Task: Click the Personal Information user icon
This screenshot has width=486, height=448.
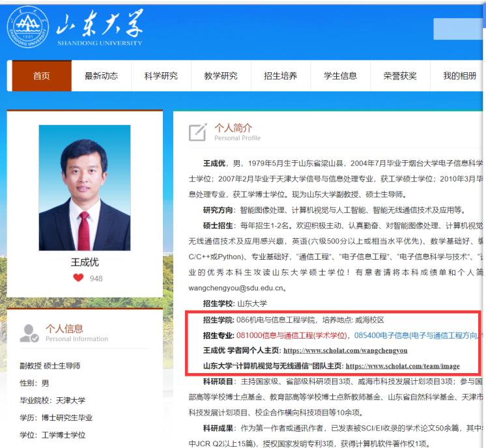Action: 29,333
